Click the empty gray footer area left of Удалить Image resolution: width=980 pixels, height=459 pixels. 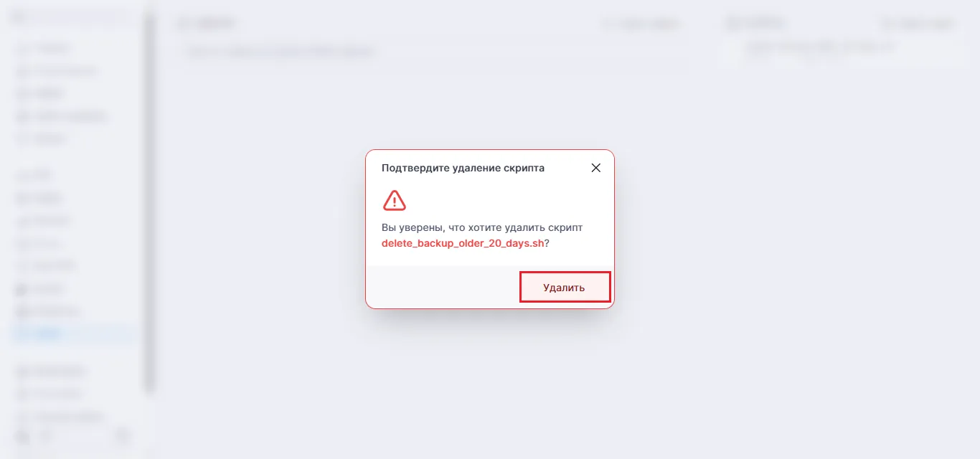(443, 287)
